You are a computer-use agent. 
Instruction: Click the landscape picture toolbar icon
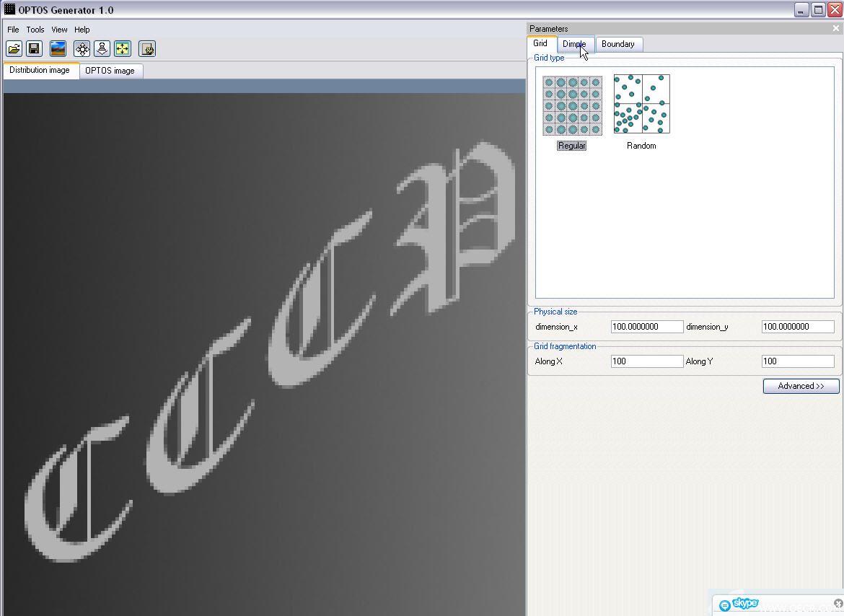(58, 49)
